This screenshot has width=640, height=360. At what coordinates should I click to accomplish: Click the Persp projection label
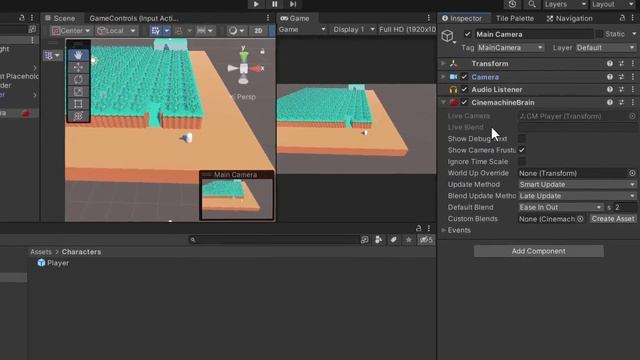click(246, 97)
